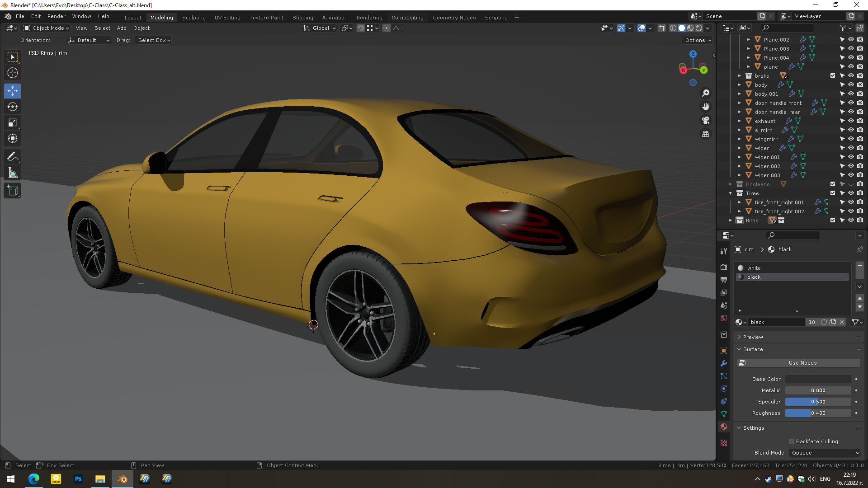Select the Rotate tool in the toolbar

coord(13,107)
